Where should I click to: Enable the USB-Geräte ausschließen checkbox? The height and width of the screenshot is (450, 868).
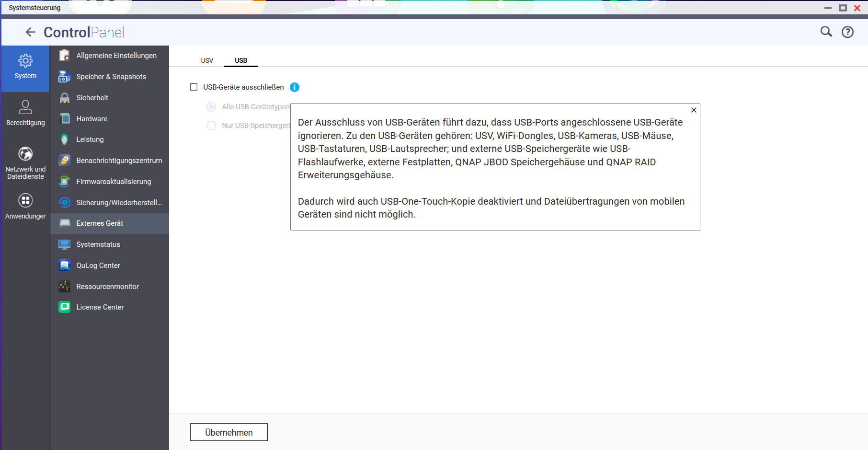(194, 87)
